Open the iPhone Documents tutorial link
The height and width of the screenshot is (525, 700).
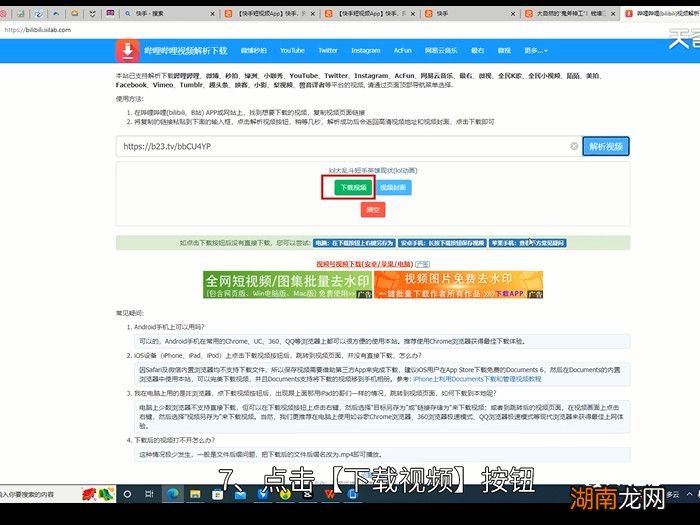[477, 379]
